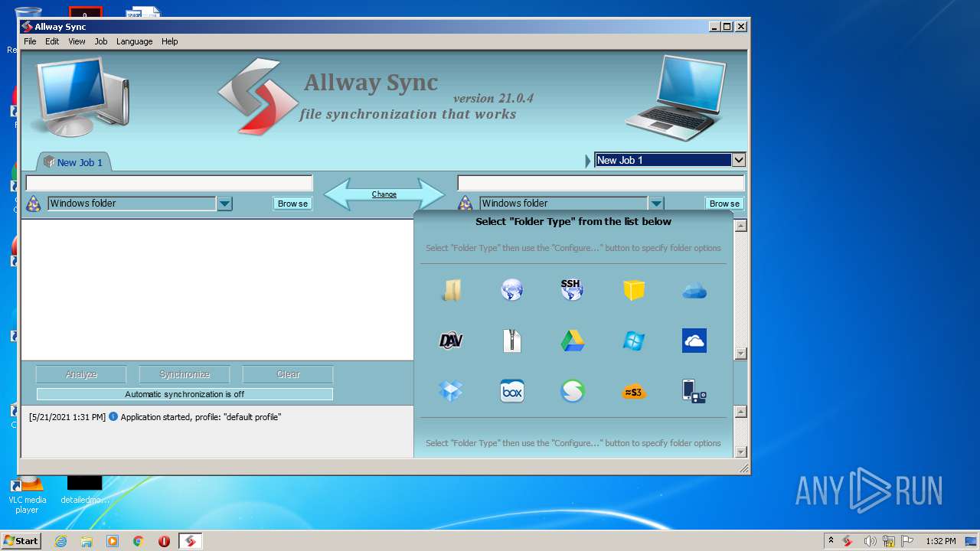This screenshot has height=551, width=980.
Task: Click the right folder wizard icon
Action: pyautogui.click(x=465, y=204)
